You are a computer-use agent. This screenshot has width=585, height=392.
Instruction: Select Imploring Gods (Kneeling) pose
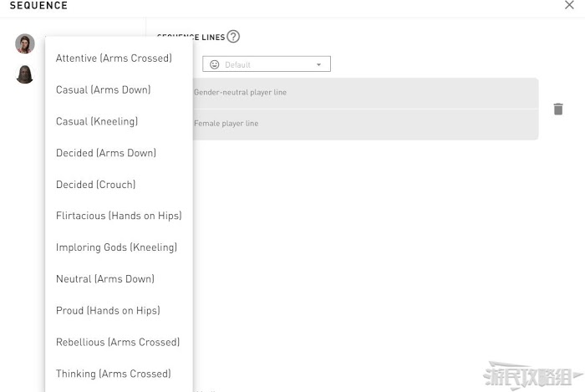click(x=116, y=247)
